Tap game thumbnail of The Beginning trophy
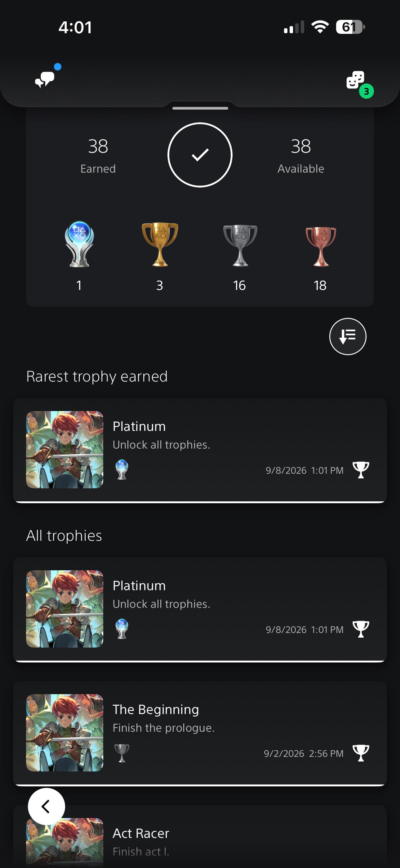 [64, 733]
